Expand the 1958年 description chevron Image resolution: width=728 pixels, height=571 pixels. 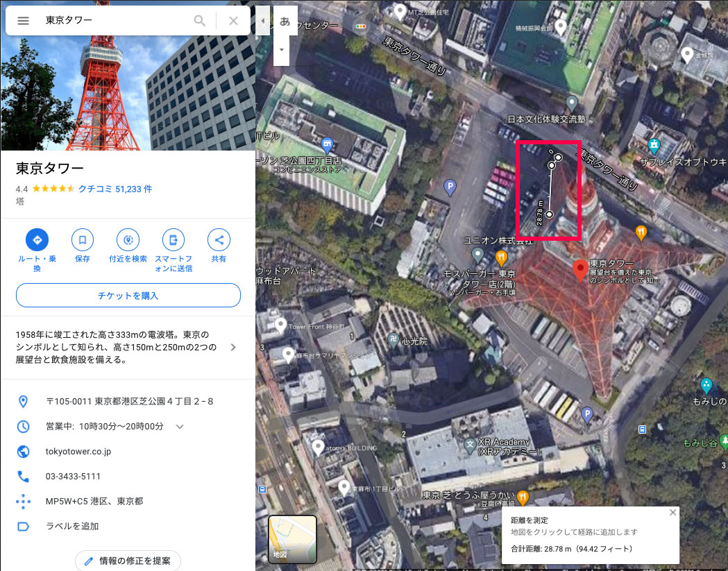point(233,347)
